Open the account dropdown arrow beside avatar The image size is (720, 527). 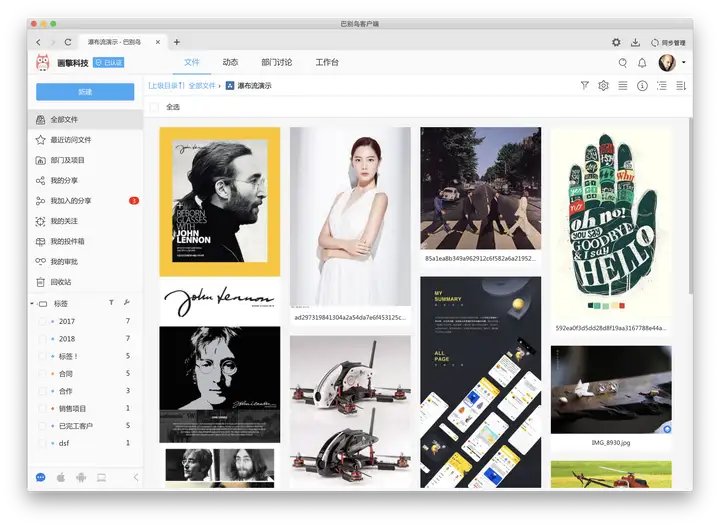(684, 62)
